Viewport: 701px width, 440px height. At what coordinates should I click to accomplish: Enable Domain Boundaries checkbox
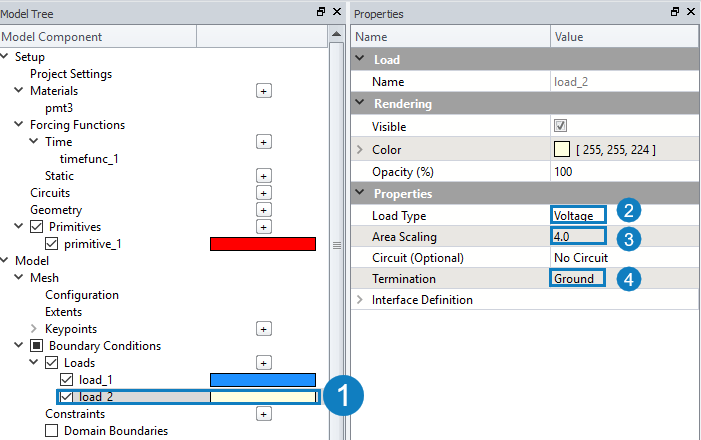[x=51, y=431]
